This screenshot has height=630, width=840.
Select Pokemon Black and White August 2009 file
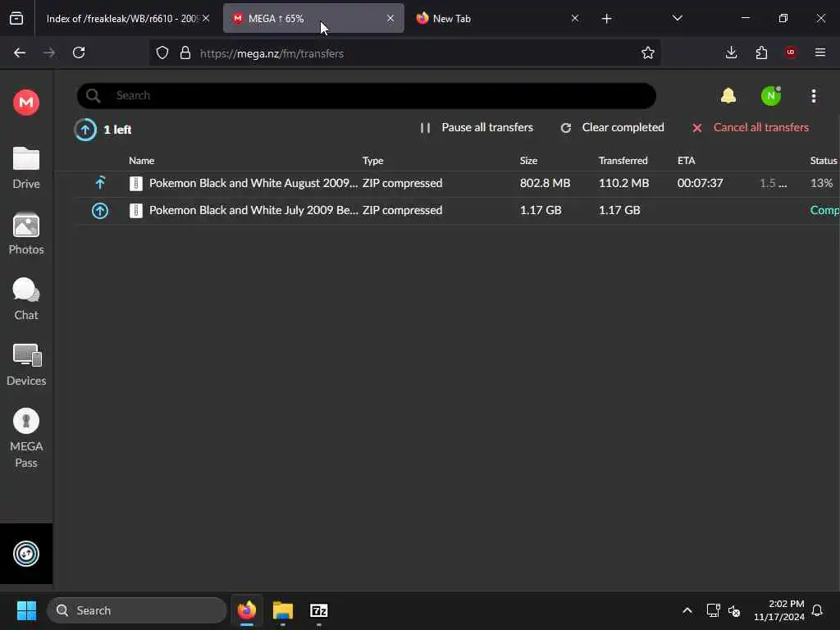253,183
